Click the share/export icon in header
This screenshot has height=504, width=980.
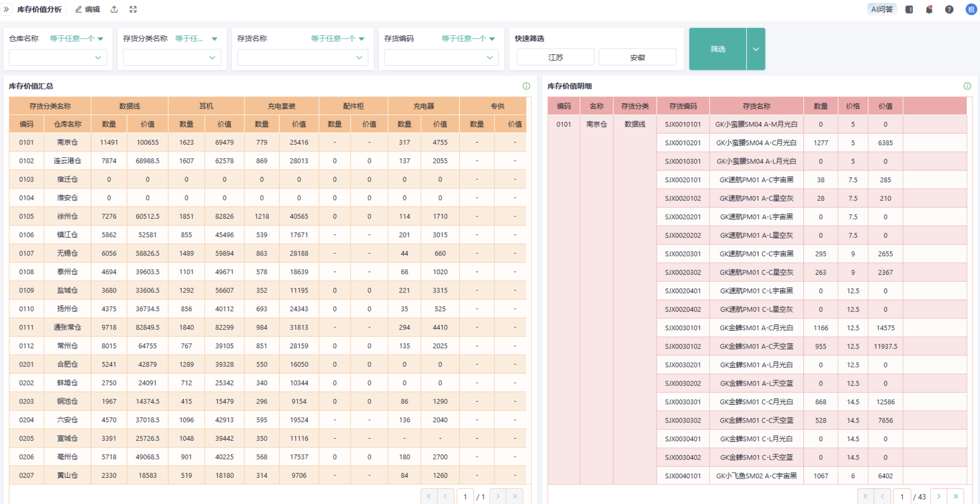tap(114, 9)
